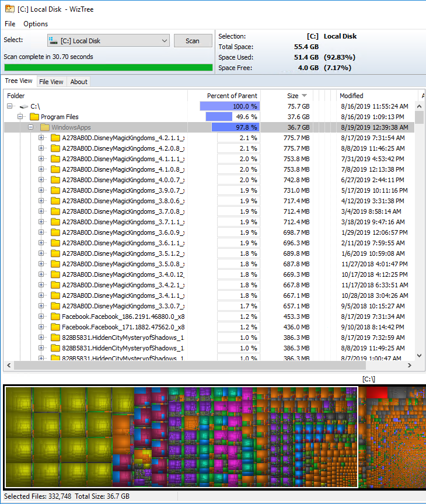Select the DisneyMagicKingdoms_4.1.0.8 row
This screenshot has width=426, height=504.
point(209,169)
